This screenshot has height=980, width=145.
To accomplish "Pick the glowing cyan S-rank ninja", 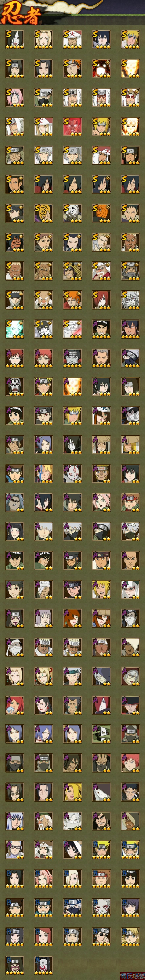I will pyautogui.click(x=14, y=329).
